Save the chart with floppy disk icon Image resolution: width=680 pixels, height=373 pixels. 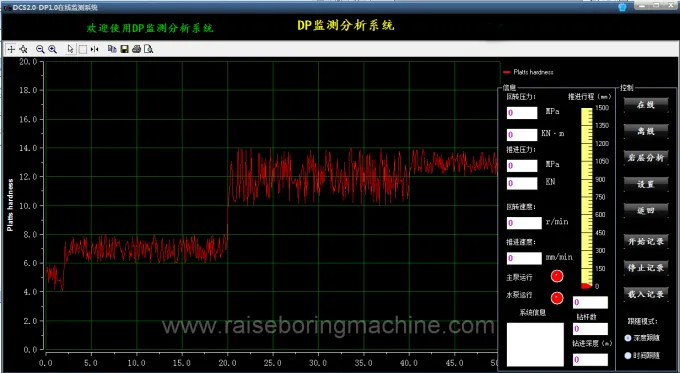click(x=124, y=49)
